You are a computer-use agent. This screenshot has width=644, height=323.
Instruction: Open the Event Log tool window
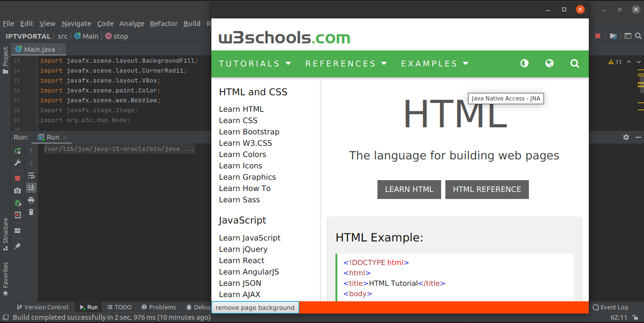click(611, 307)
